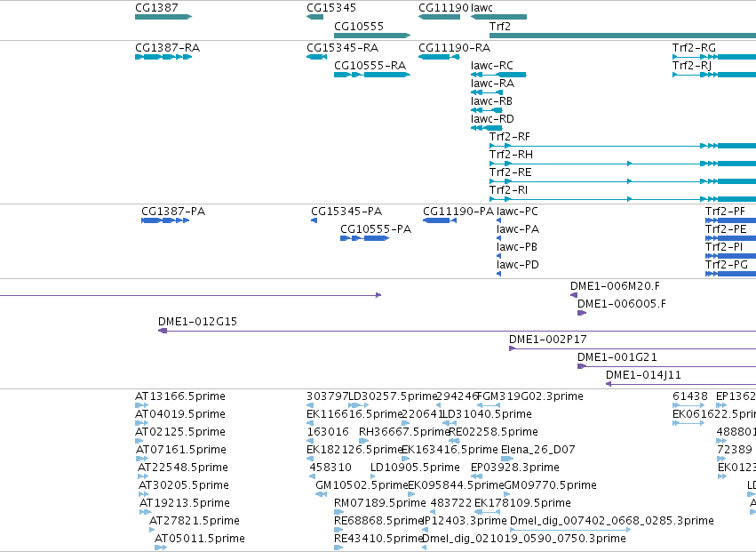Click the DME1-012G15 BAC label
756x552 pixels.
198,322
